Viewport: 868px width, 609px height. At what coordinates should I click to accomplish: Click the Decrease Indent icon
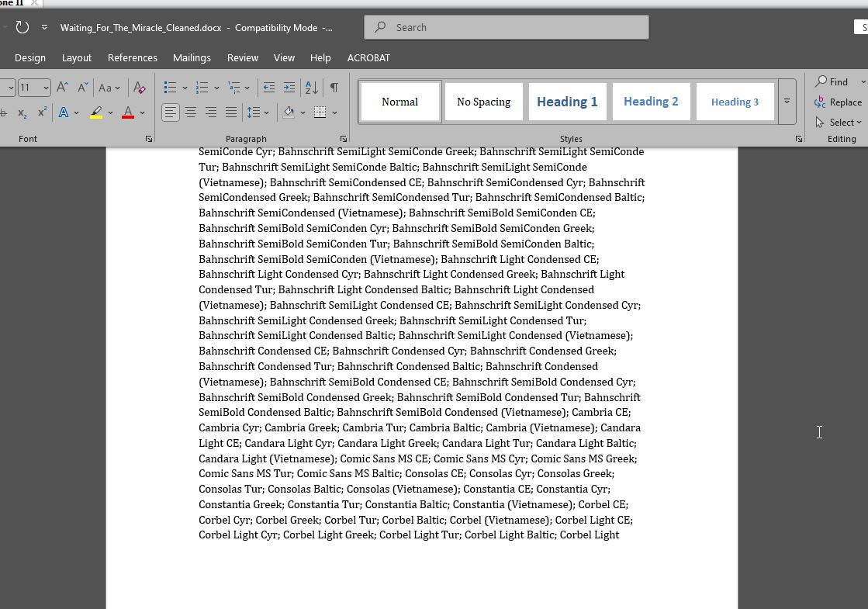click(269, 88)
